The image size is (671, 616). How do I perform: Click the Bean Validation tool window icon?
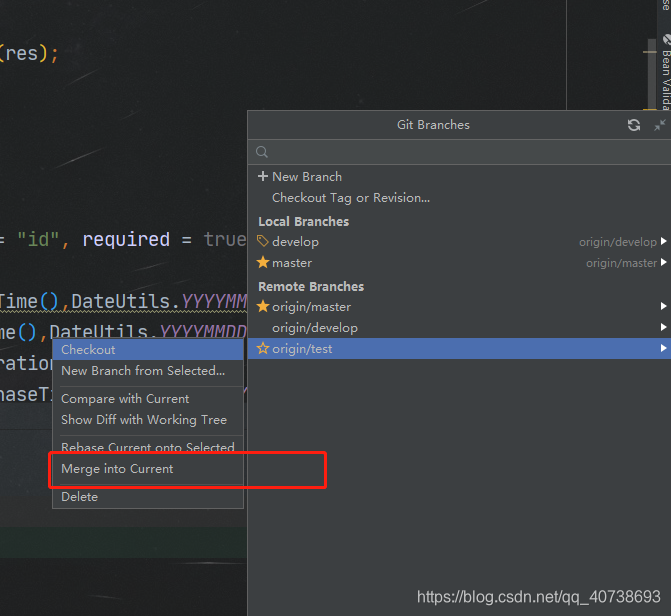coord(667,40)
